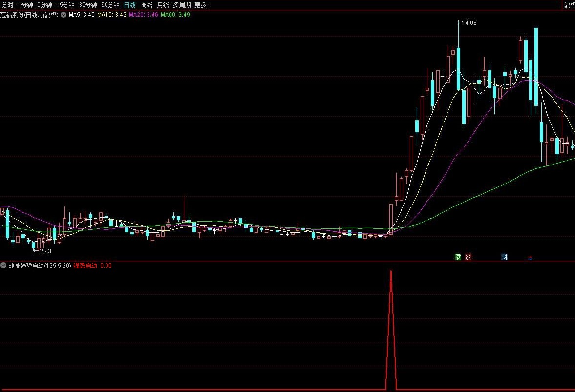Click the red 涨 marker icon

(468, 257)
